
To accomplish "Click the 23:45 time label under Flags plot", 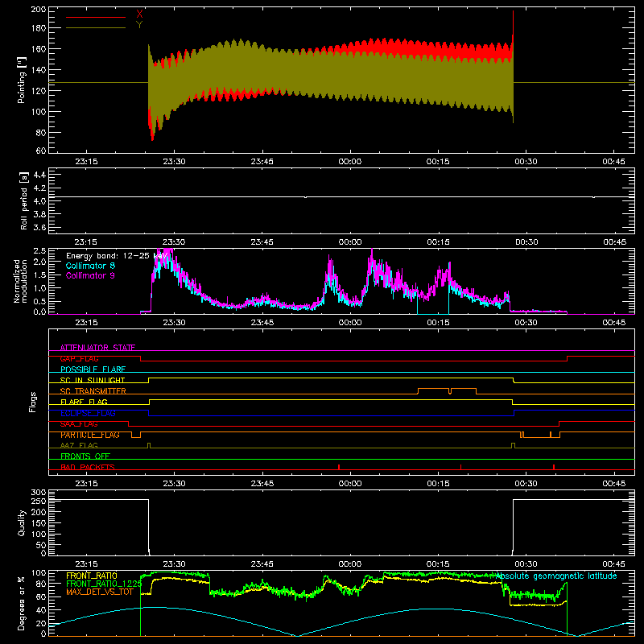I will [x=262, y=484].
